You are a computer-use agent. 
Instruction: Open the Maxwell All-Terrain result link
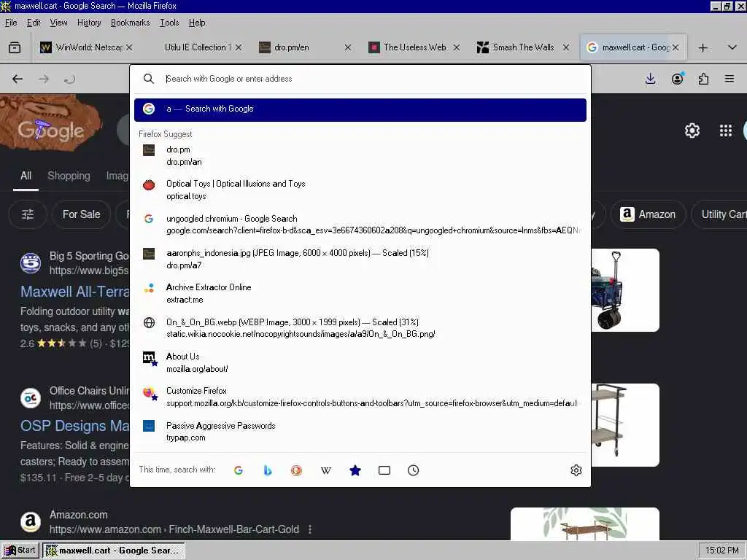click(75, 292)
